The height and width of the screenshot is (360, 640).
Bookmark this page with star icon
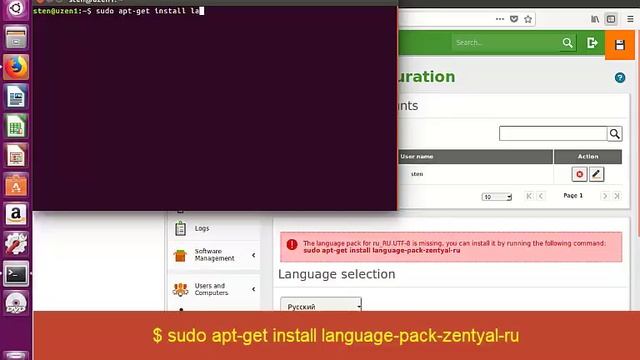click(528, 19)
